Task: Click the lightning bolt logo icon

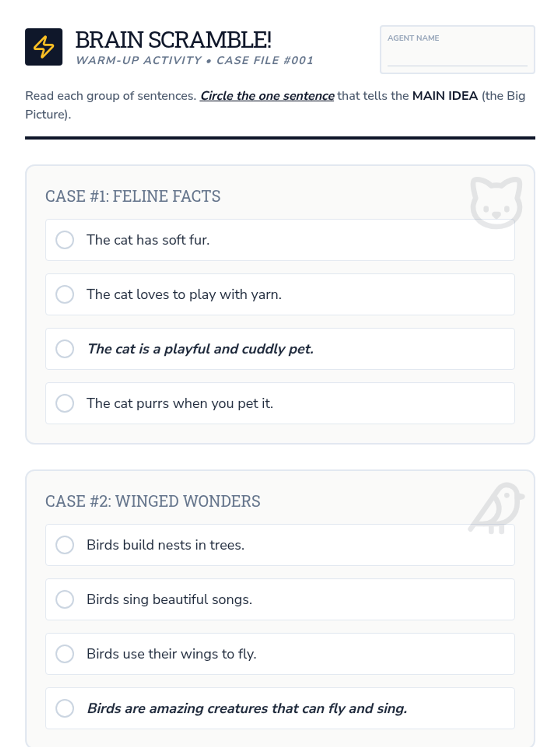Action: pos(43,47)
